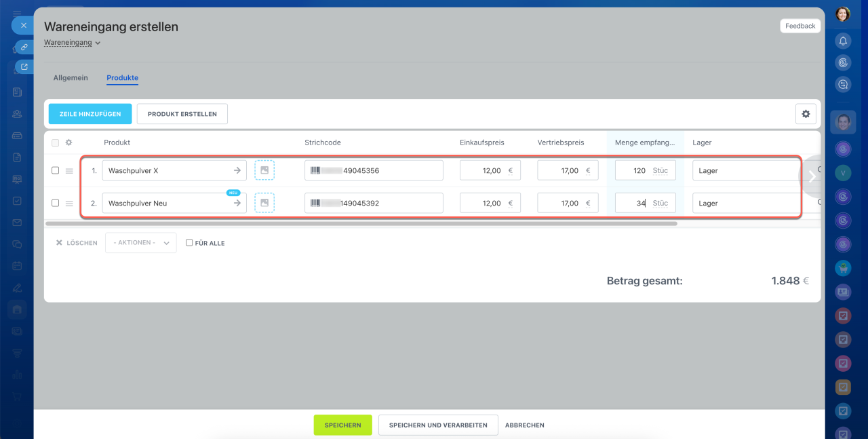Close the slider with the X button
This screenshot has height=439, width=868.
tap(23, 26)
